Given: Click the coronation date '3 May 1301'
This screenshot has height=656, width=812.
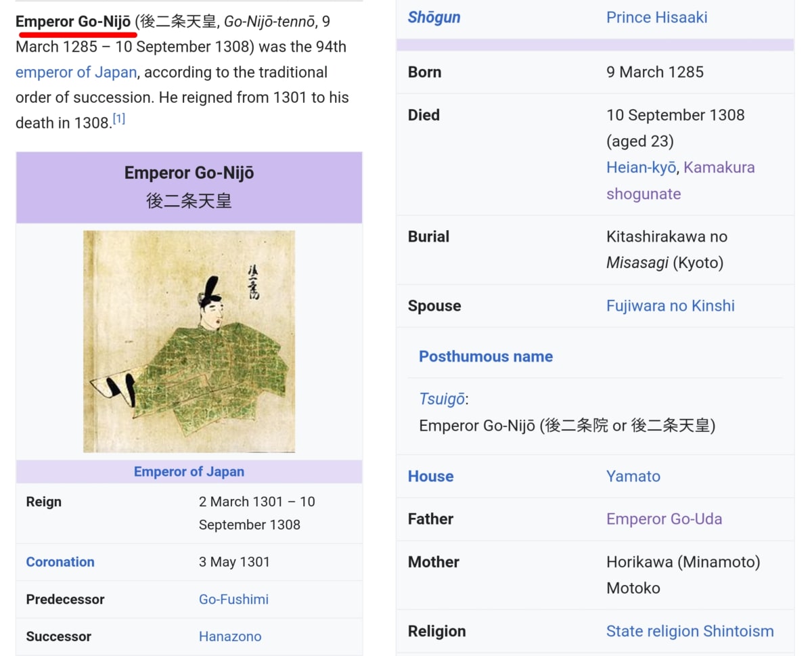Looking at the screenshot, I should coord(234,562).
